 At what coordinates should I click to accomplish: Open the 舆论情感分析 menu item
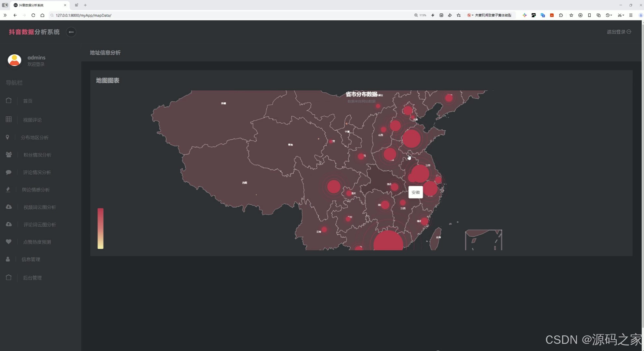(x=36, y=190)
